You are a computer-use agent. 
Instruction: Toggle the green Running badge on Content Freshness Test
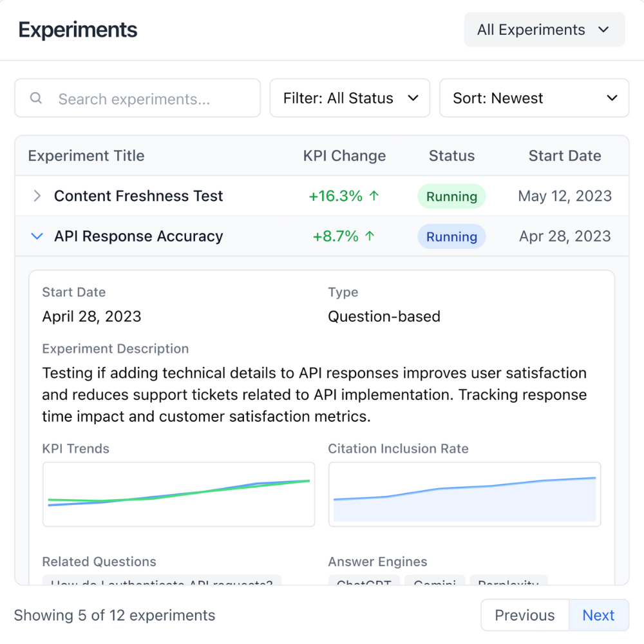click(x=451, y=196)
